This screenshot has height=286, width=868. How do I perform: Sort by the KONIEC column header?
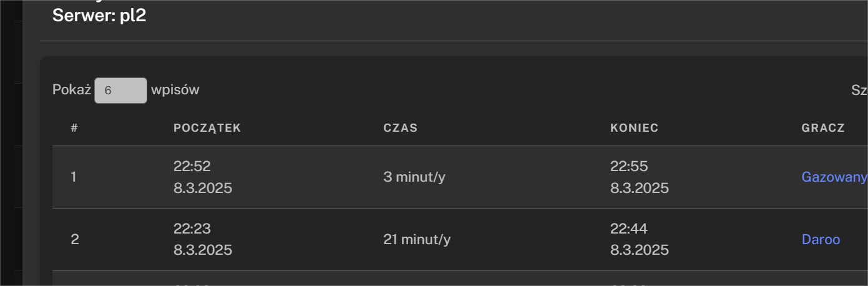click(634, 128)
